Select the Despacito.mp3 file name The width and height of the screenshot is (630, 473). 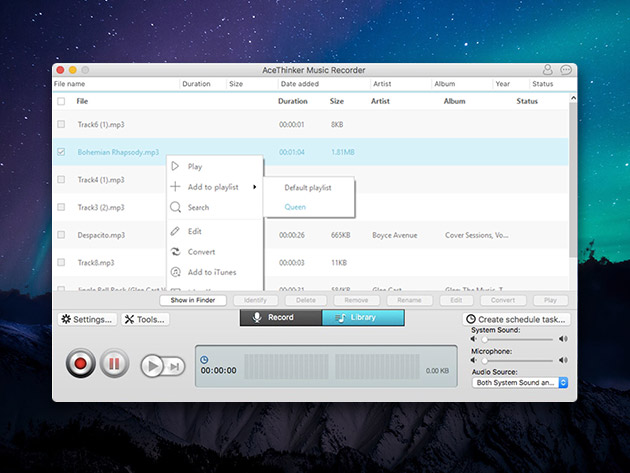101,235
